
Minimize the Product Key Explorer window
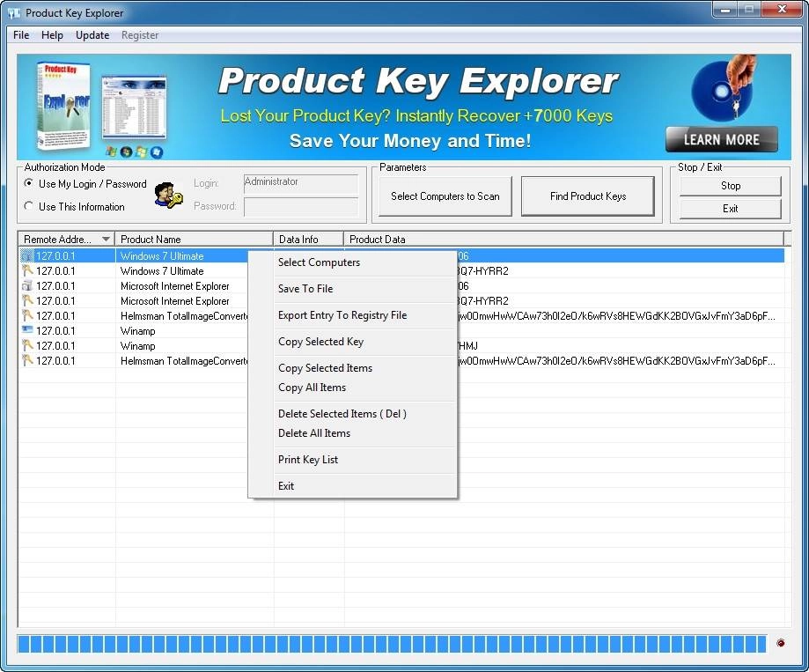(725, 10)
